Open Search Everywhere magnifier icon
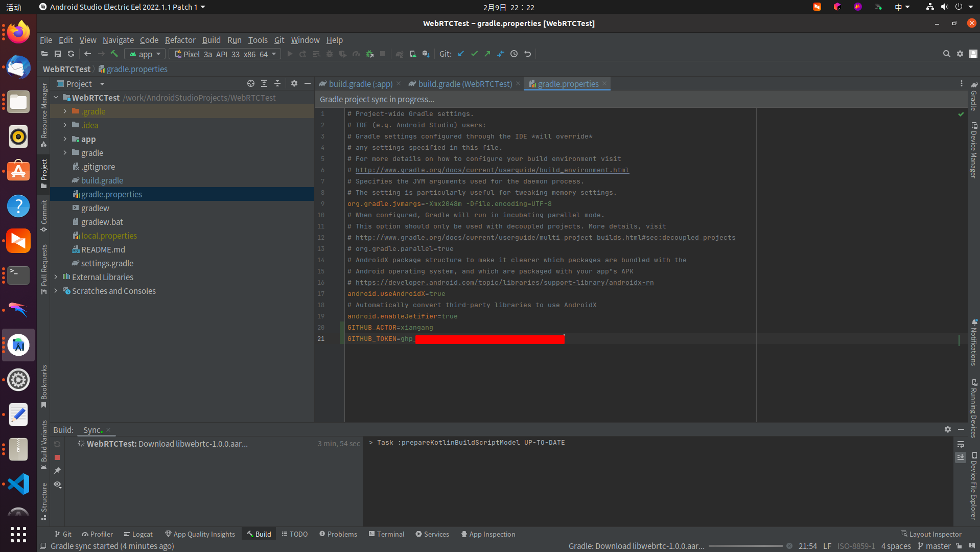This screenshot has height=552, width=980. coord(946,54)
